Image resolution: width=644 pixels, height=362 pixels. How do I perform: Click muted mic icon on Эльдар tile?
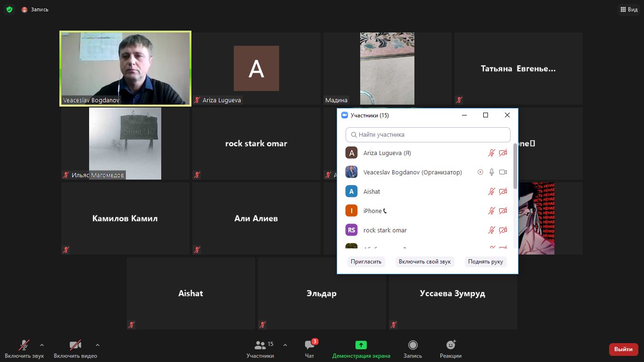[x=263, y=325]
